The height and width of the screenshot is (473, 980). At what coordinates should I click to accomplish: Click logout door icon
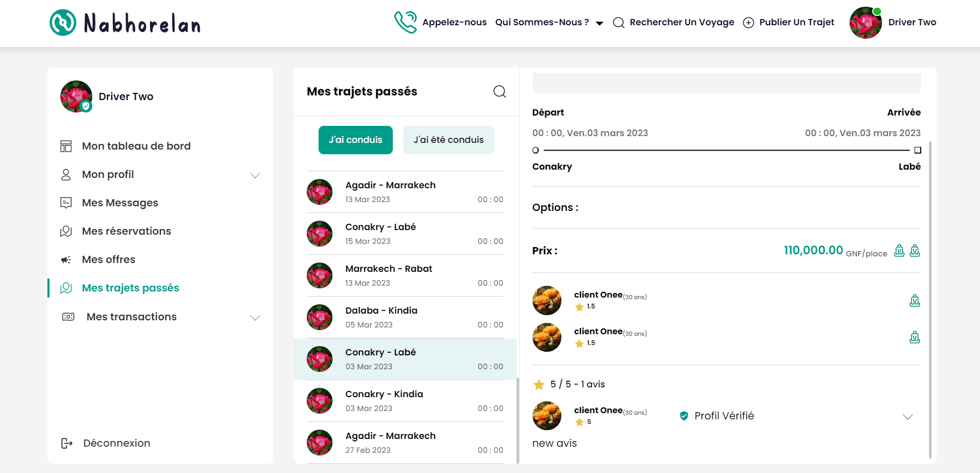(x=67, y=443)
